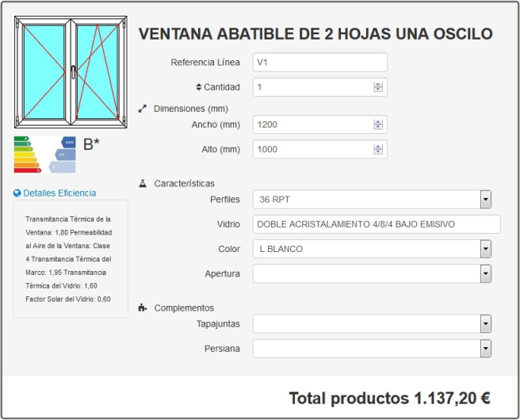Screen dimensions: 520x420
Task: Click the Ancho (mm) spinner arrows
Action: (x=378, y=124)
